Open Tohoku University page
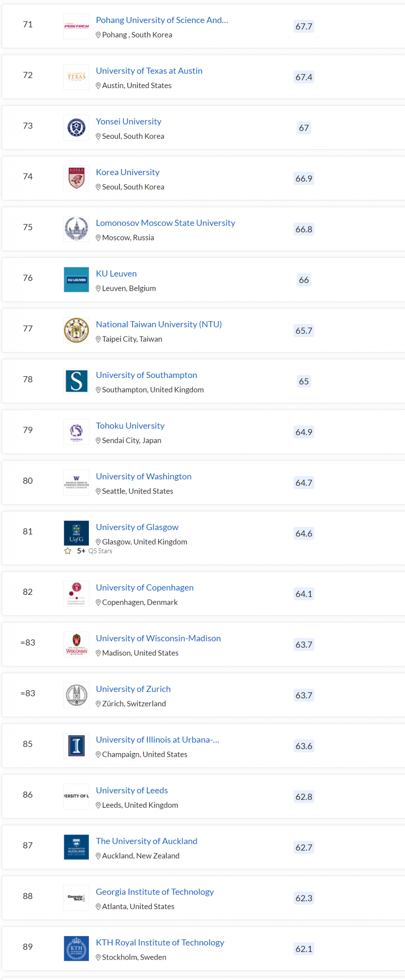Viewport: 405px width, 980px height. pyautogui.click(x=130, y=425)
